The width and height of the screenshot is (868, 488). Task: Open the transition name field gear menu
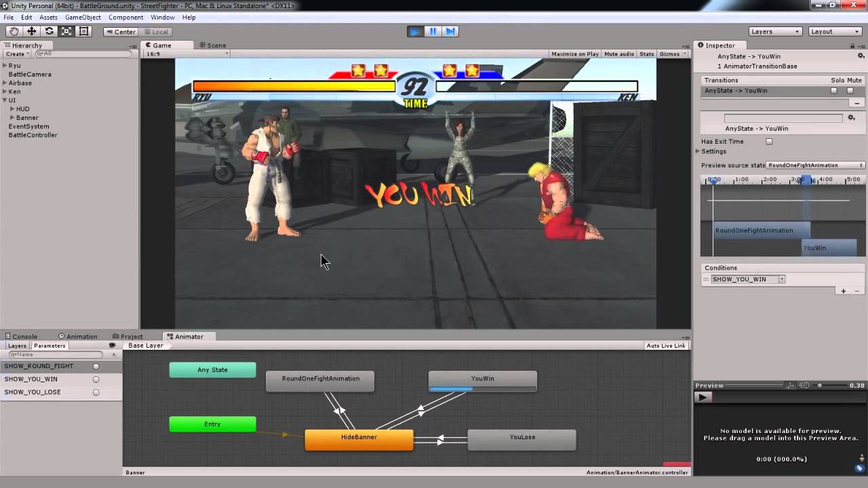click(852, 118)
